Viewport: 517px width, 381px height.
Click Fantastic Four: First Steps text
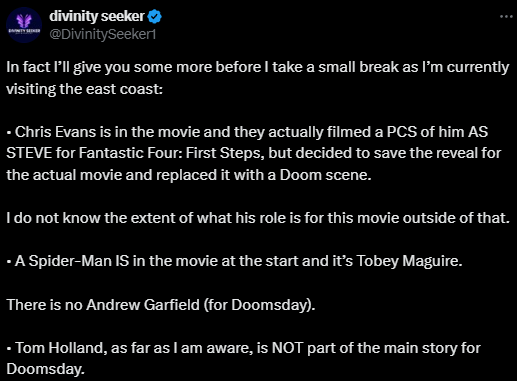tap(171, 153)
